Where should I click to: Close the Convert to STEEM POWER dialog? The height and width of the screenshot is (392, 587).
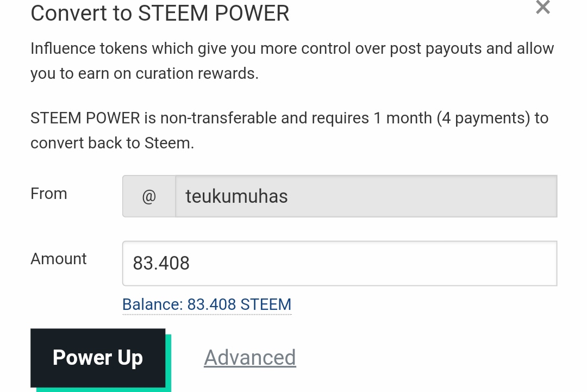[x=543, y=7]
